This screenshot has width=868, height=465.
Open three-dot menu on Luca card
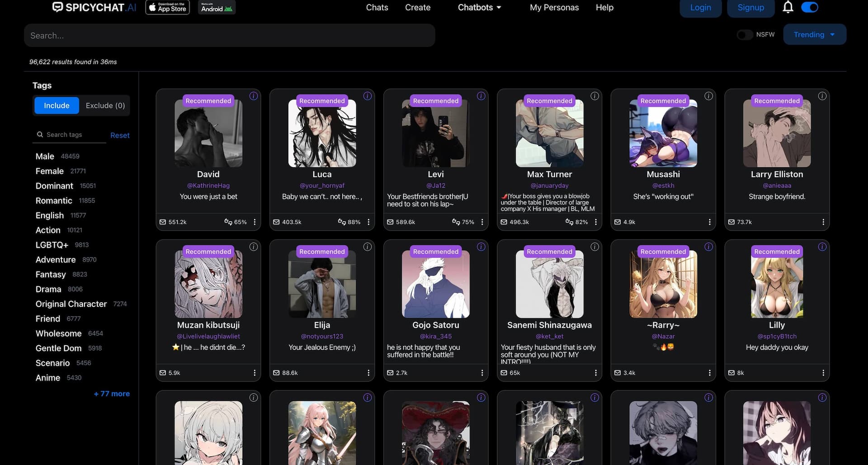(368, 222)
